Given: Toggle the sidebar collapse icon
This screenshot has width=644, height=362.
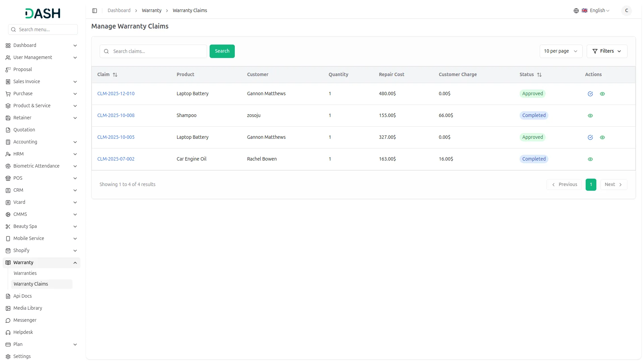Looking at the screenshot, I should pyautogui.click(x=95, y=11).
